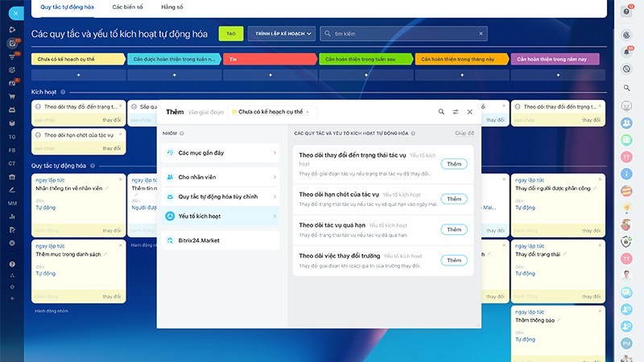Add the 'Theo dõi việc thay đổi trường' trigger
The height and width of the screenshot is (362, 644).
click(x=454, y=260)
